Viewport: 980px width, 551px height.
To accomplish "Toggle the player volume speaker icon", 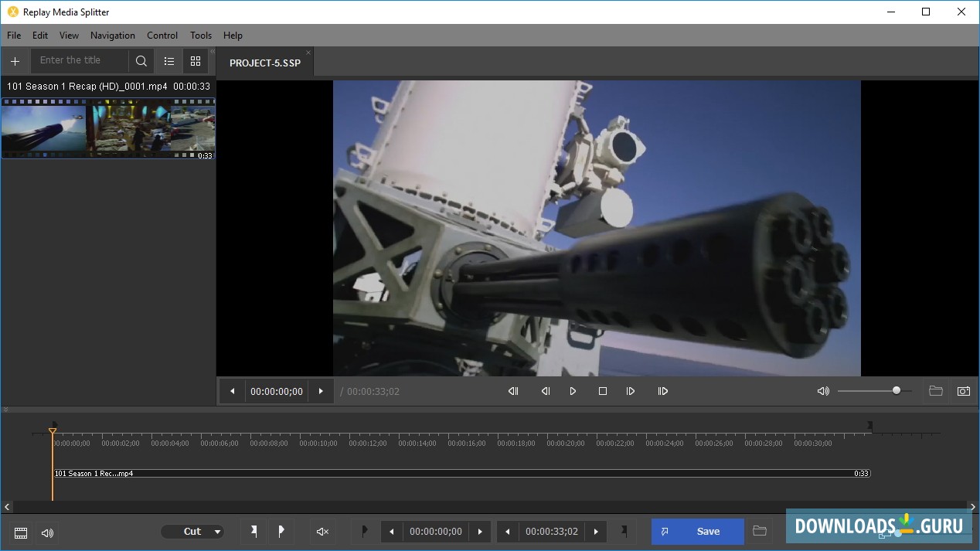I will (823, 391).
